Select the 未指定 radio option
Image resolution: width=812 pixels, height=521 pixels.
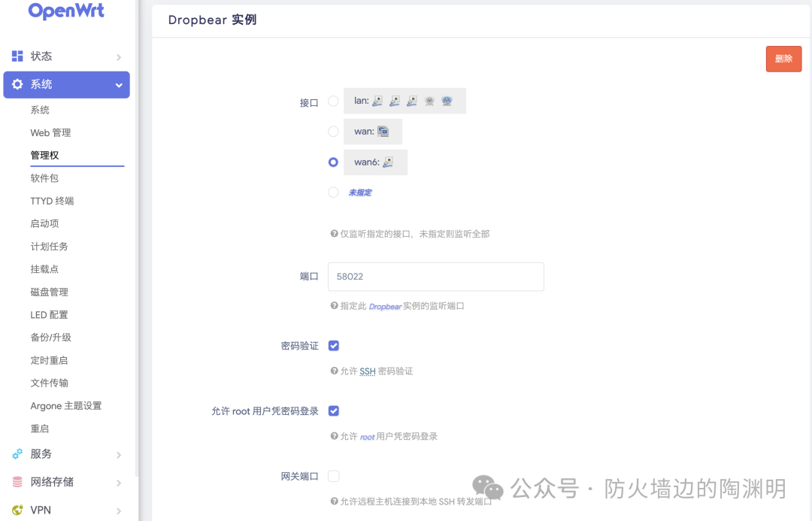[334, 192]
